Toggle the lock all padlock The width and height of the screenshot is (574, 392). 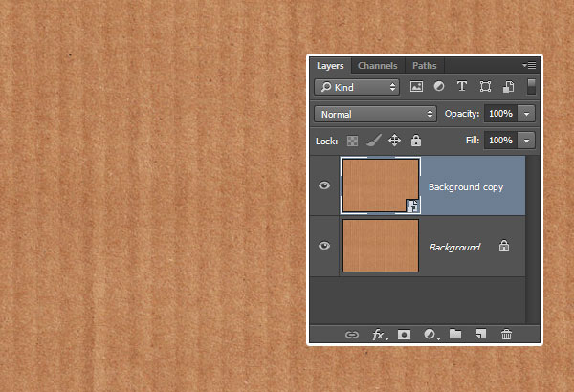point(416,141)
